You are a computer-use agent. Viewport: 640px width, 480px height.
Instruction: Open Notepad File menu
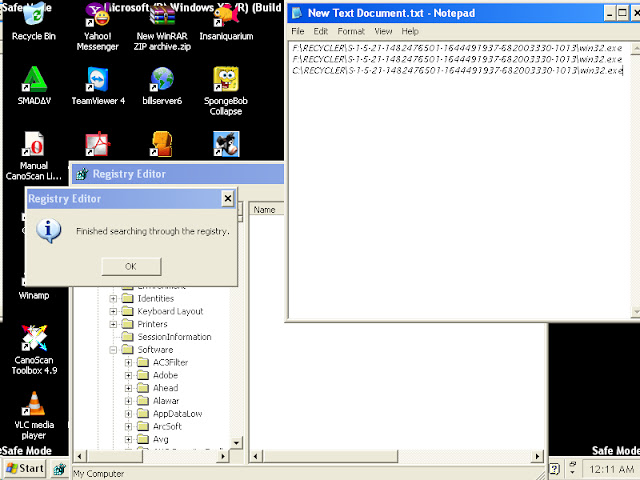[298, 31]
